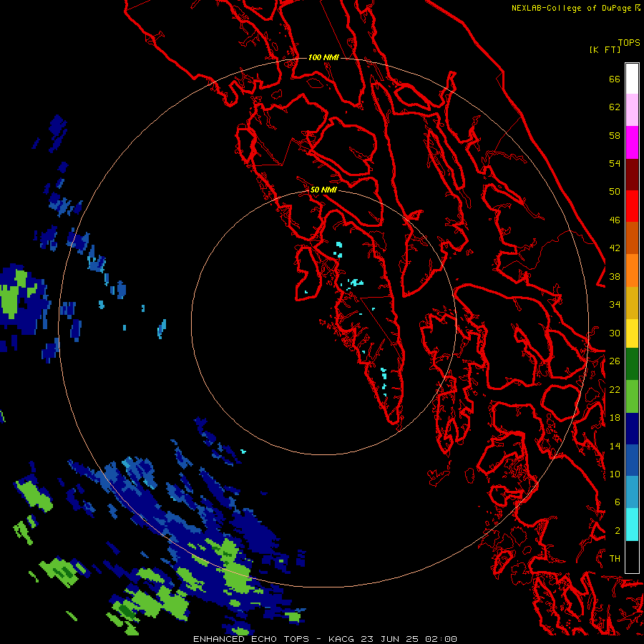Image resolution: width=644 pixels, height=644 pixels.
Task: Click the dark green 26 kft legend swatch
Action: 632,364
